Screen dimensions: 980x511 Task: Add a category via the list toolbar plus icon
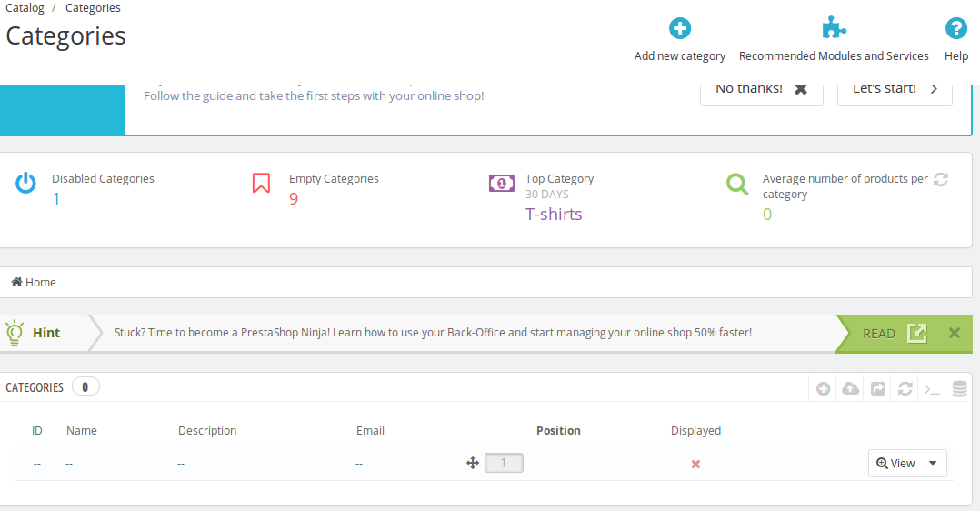823,389
